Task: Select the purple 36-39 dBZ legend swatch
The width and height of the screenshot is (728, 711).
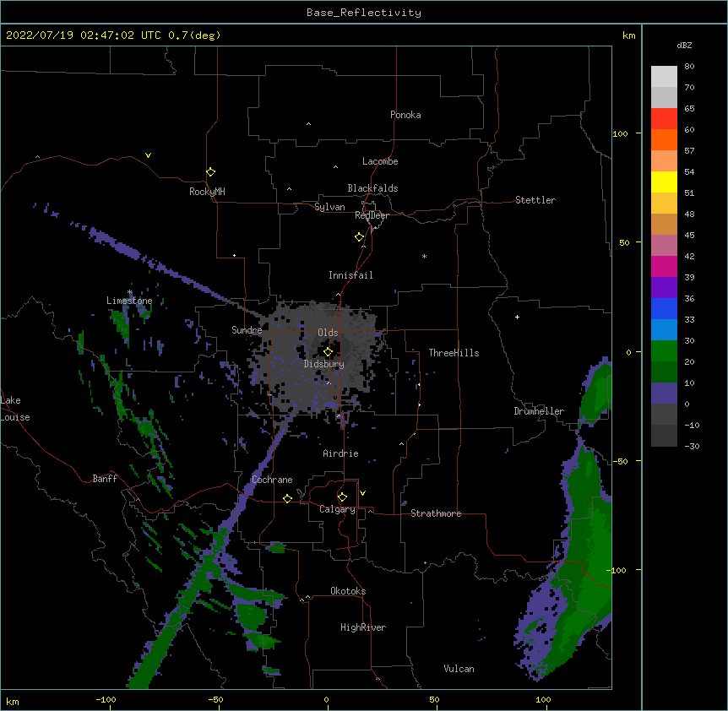Action: coord(664,287)
